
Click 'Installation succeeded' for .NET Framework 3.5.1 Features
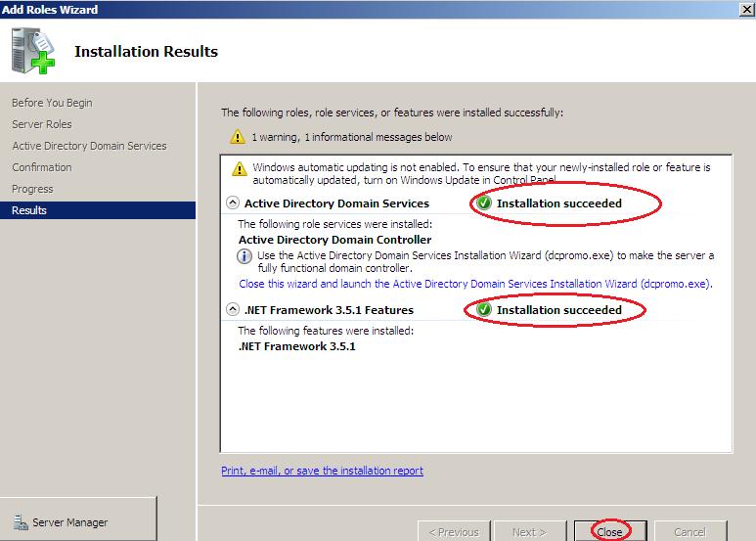tap(559, 310)
